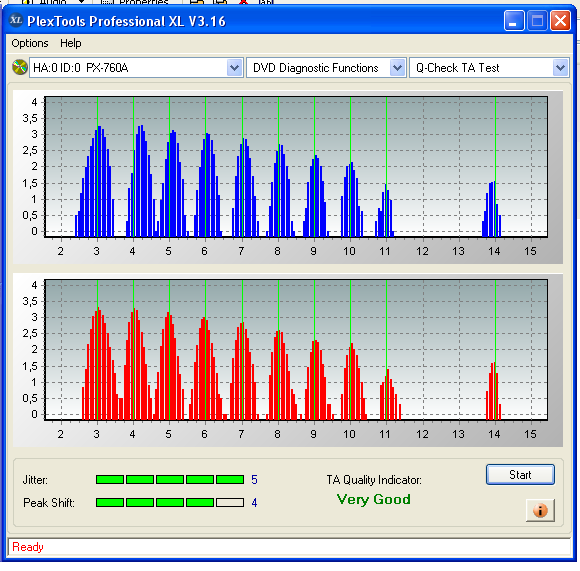Click the orange info icon button
The height and width of the screenshot is (571, 580).
point(540,510)
